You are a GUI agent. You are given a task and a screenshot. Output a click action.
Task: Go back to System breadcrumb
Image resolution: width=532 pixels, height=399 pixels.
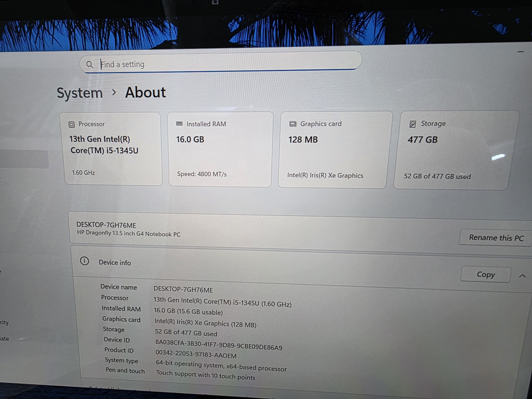coord(79,93)
